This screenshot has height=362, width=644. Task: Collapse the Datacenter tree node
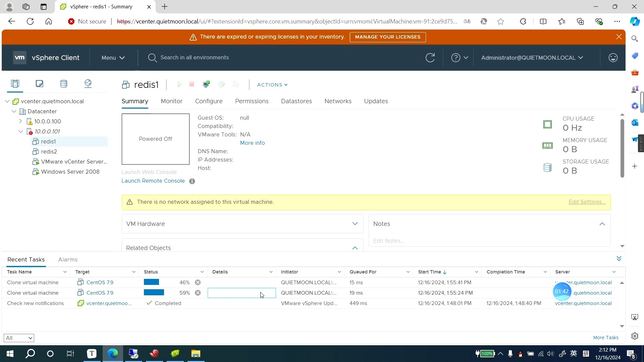point(14,111)
